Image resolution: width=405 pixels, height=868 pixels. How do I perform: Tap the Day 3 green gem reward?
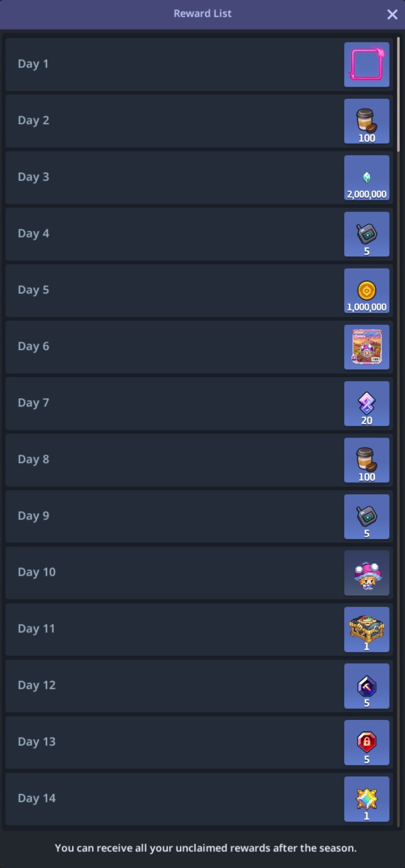366,178
